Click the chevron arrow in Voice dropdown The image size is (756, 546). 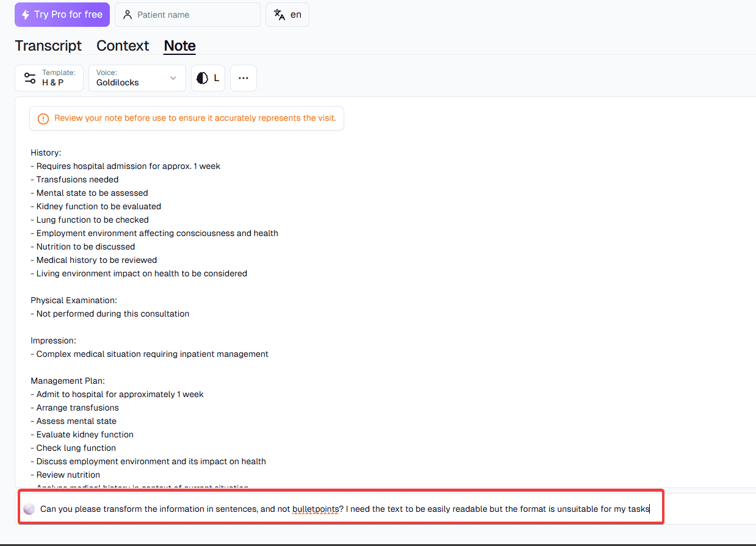pos(173,78)
